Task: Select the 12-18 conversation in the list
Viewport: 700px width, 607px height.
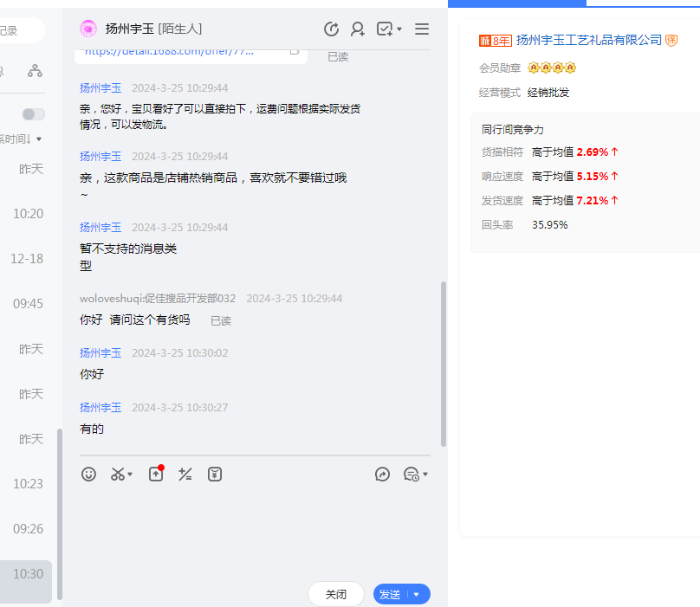Action: [26, 258]
